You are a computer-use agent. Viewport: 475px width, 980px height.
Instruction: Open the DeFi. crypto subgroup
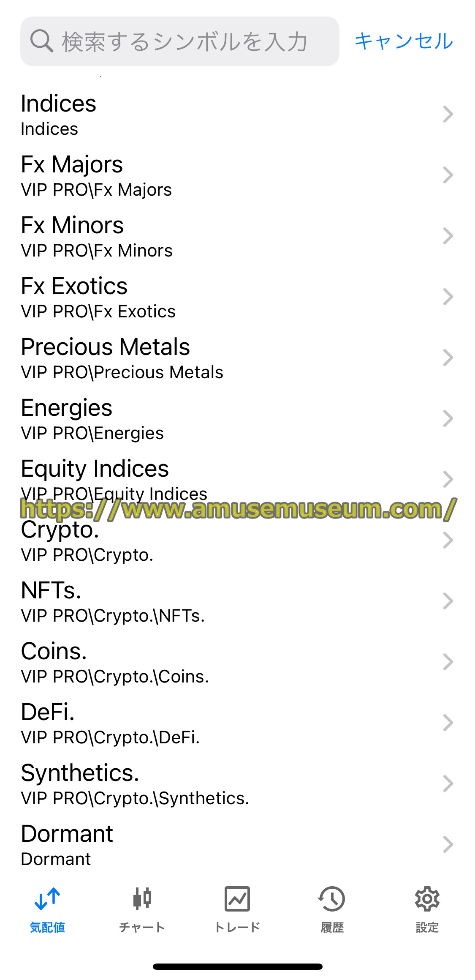point(237,723)
